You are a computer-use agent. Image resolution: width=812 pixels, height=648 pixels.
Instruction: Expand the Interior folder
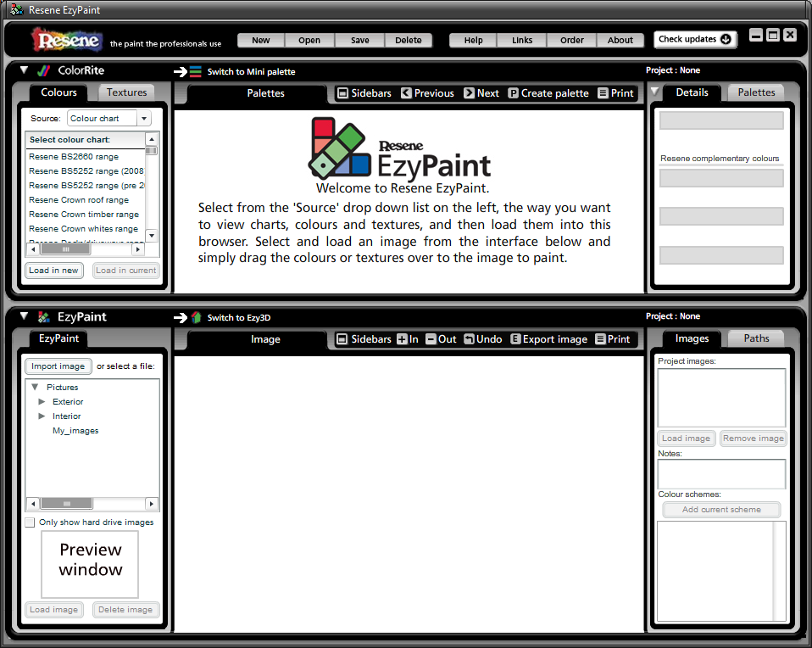pyautogui.click(x=42, y=416)
